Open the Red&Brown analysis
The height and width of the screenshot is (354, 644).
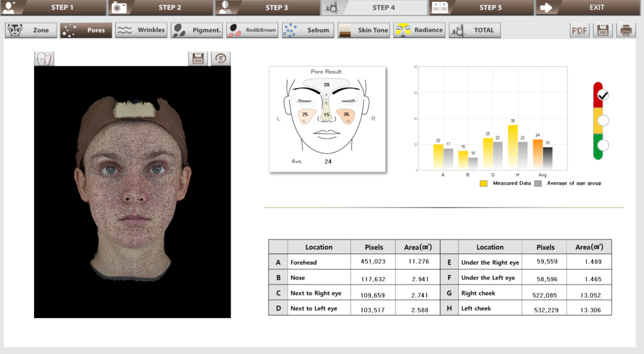(x=252, y=30)
